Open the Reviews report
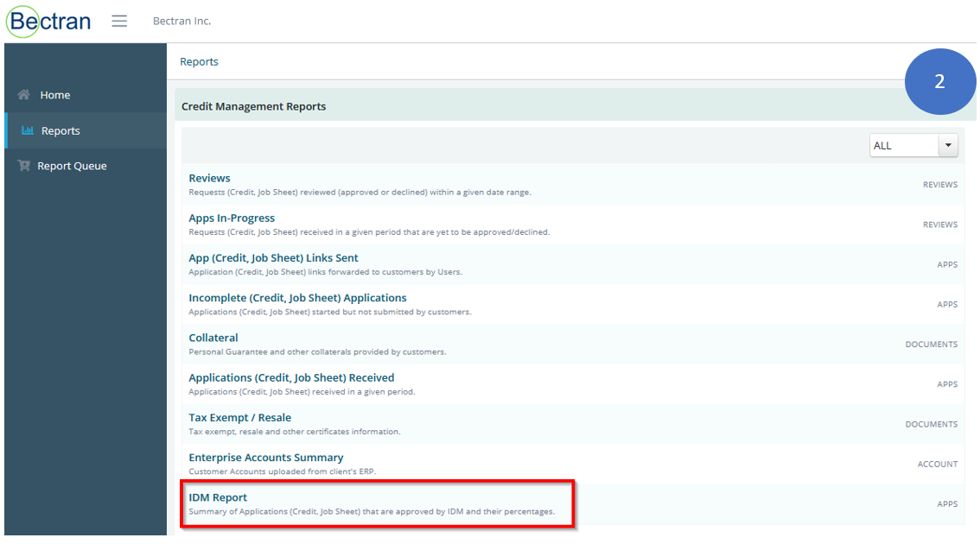Image resolution: width=980 pixels, height=544 pixels. (x=209, y=178)
